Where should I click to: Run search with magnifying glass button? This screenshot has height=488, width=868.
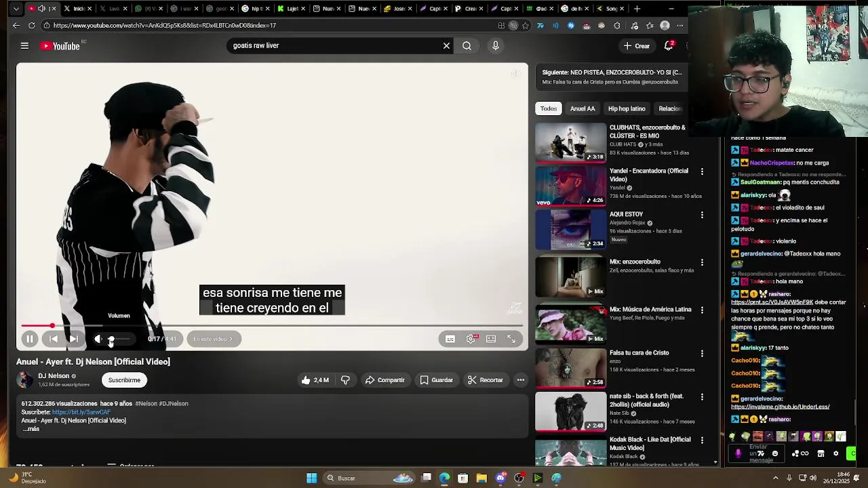click(467, 46)
